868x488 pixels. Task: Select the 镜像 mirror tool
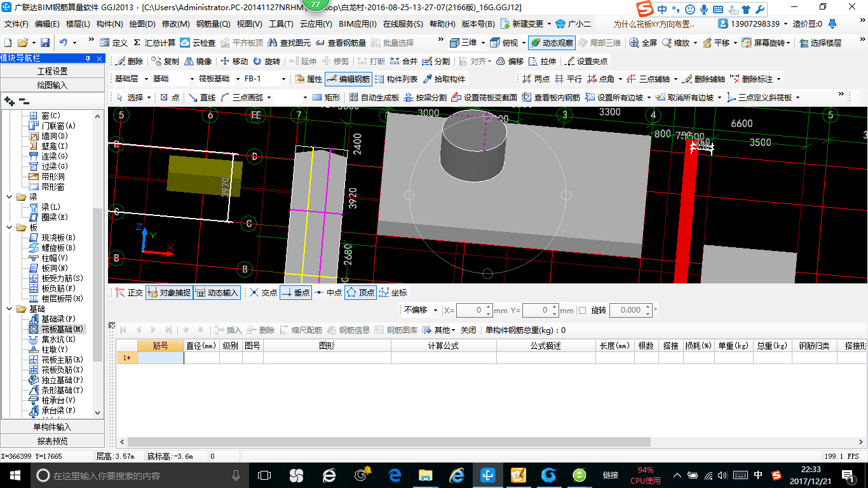coord(198,61)
